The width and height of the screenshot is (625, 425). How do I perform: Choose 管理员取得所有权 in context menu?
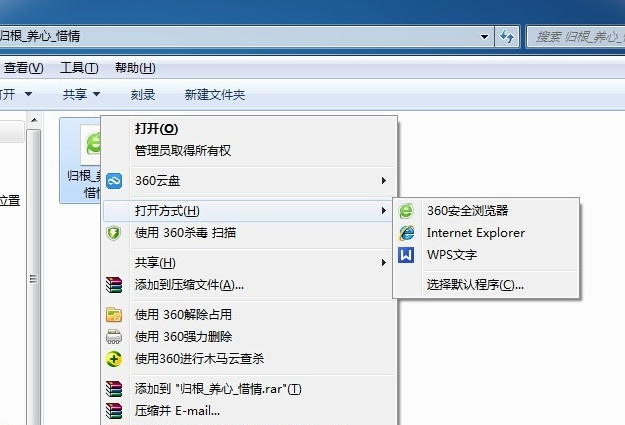click(183, 150)
